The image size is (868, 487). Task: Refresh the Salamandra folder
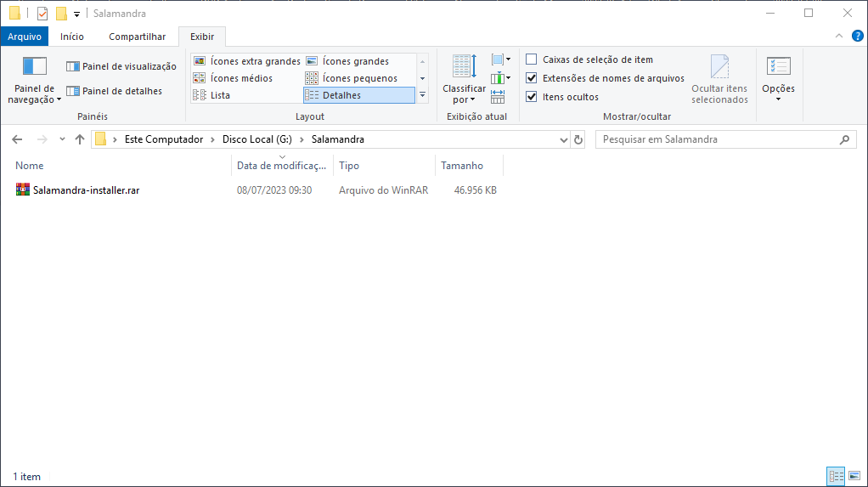pos(578,139)
